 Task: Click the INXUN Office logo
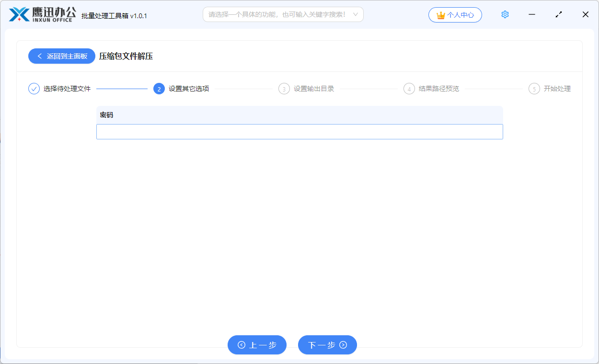tap(43, 15)
